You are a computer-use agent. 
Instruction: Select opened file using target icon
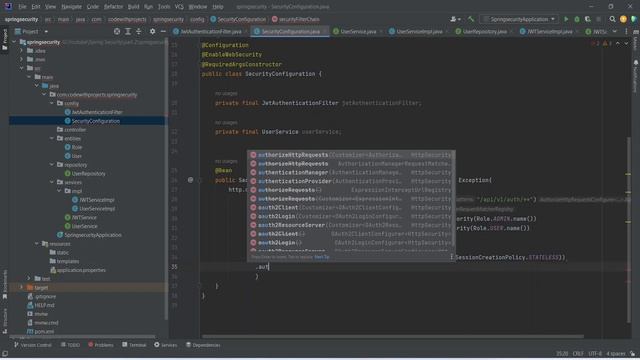point(117,31)
